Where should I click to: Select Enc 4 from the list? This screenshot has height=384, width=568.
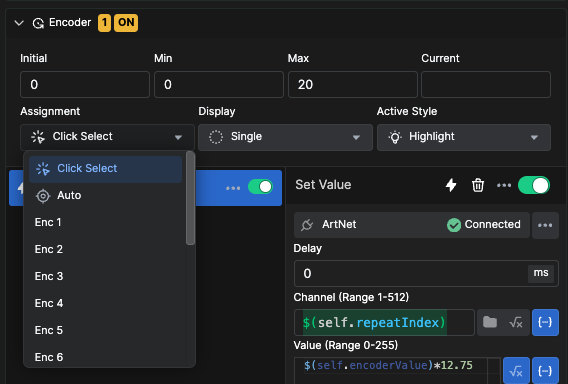(x=105, y=303)
